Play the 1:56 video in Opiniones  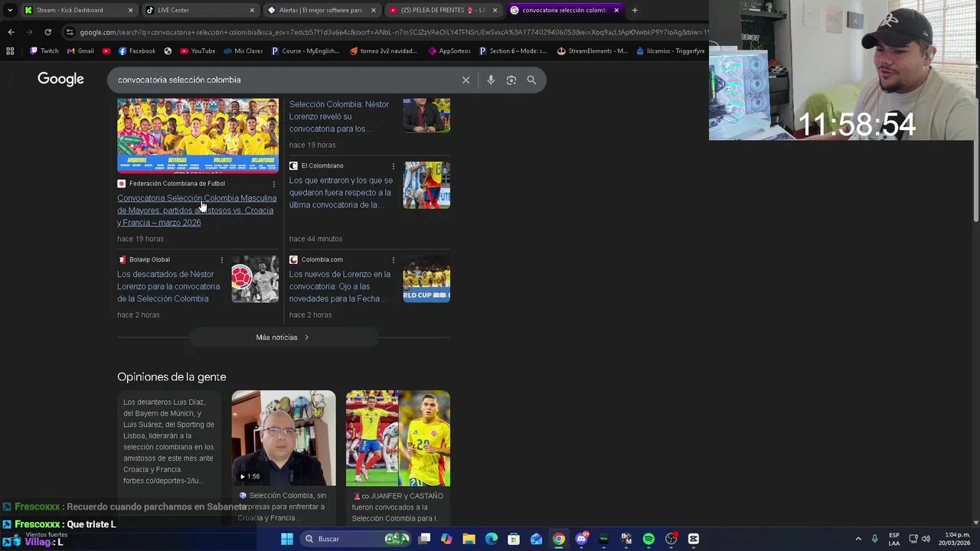[x=283, y=439]
